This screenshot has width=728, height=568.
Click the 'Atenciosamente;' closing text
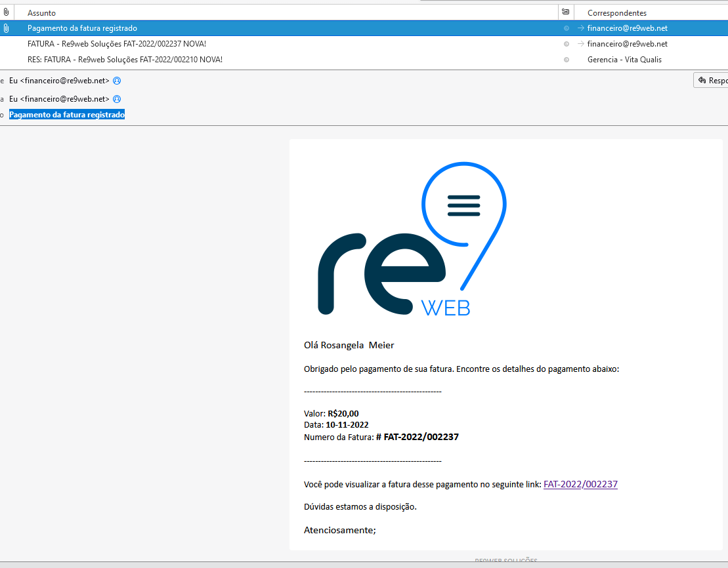pos(340,531)
